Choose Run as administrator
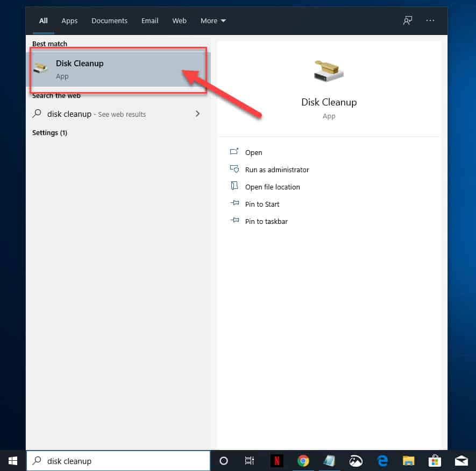This screenshot has height=471, width=476. pos(277,170)
